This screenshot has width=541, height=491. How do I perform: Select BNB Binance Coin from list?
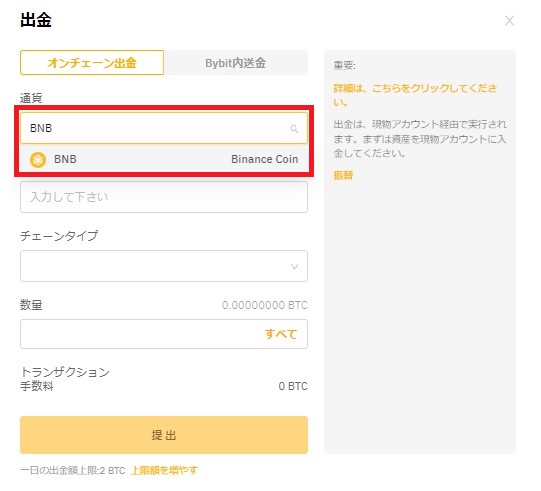pos(164,159)
